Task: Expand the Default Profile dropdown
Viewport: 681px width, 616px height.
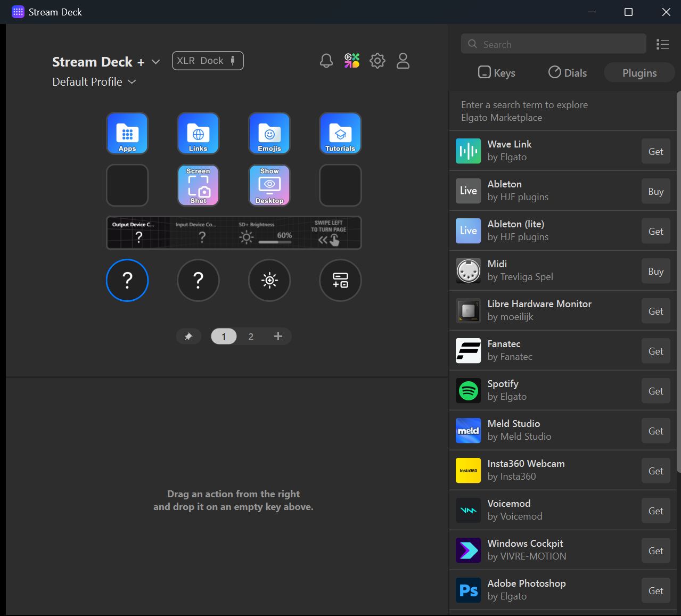Action: 132,82
